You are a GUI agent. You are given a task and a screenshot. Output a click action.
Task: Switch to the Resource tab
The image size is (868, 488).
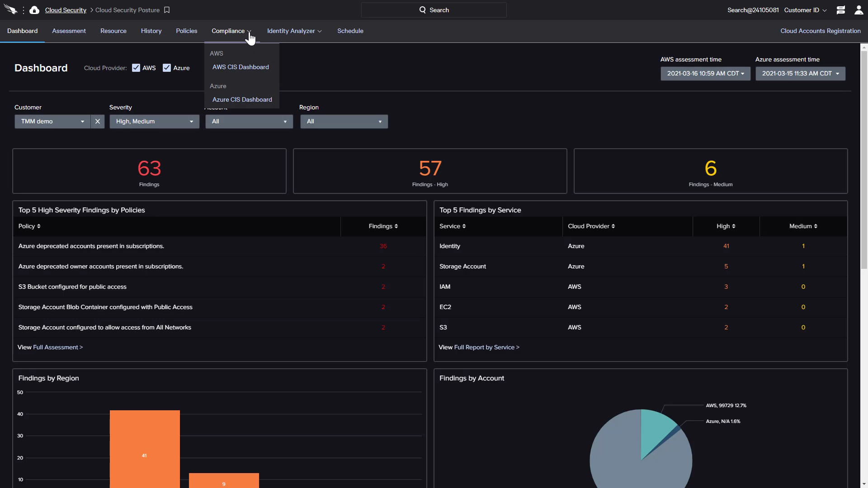113,31
